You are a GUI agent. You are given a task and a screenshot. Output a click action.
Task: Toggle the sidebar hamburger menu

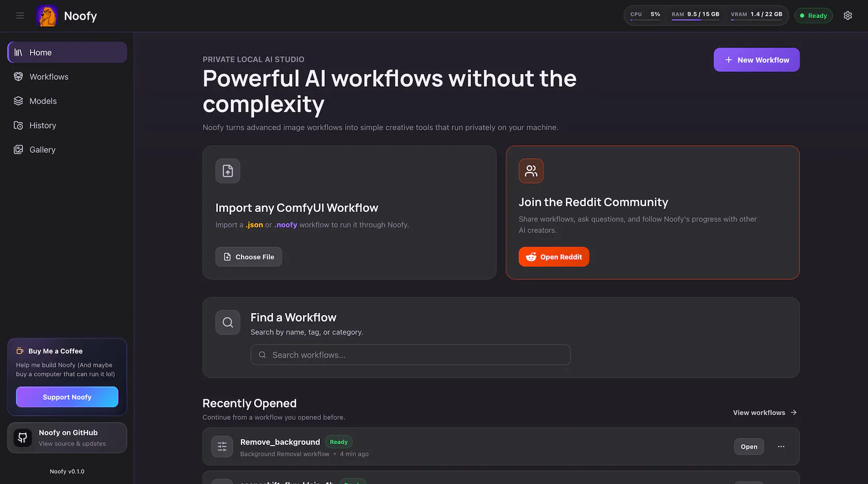point(20,16)
